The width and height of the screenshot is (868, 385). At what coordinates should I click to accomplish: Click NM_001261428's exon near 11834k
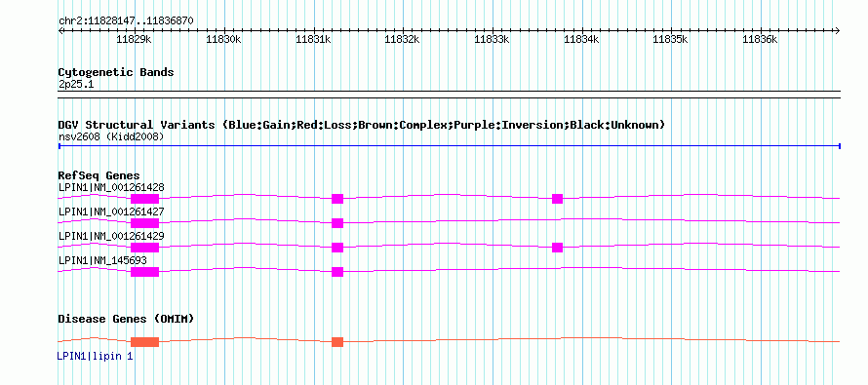558,199
